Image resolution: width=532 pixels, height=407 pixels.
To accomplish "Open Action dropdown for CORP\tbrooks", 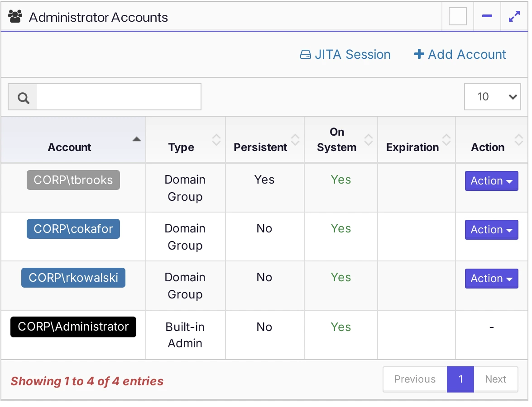I will [x=491, y=181].
